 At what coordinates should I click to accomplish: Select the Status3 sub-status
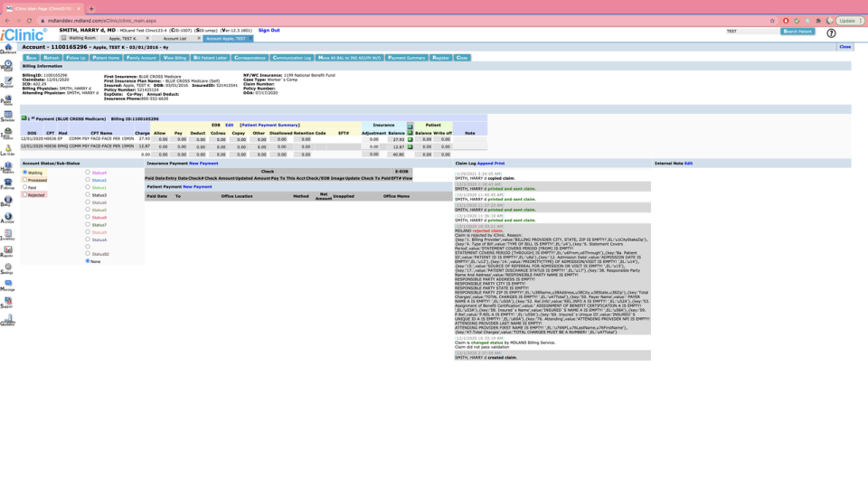[x=88, y=195]
